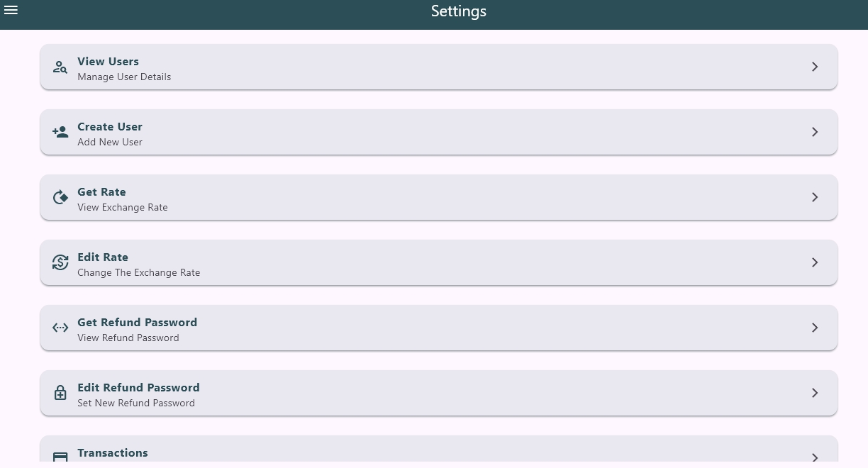Open the hamburger navigation menu
Image resolution: width=868 pixels, height=468 pixels.
tap(11, 11)
